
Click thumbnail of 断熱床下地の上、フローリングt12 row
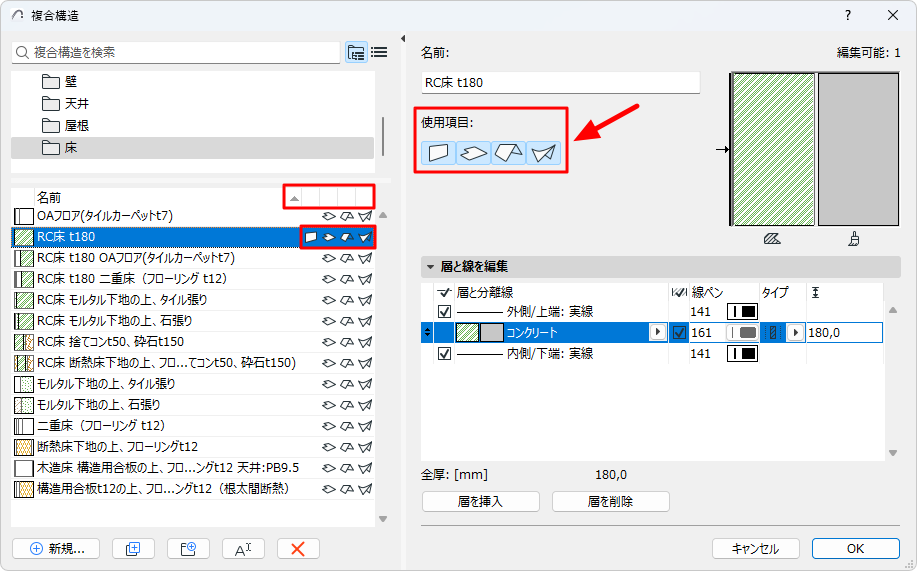(x=24, y=448)
